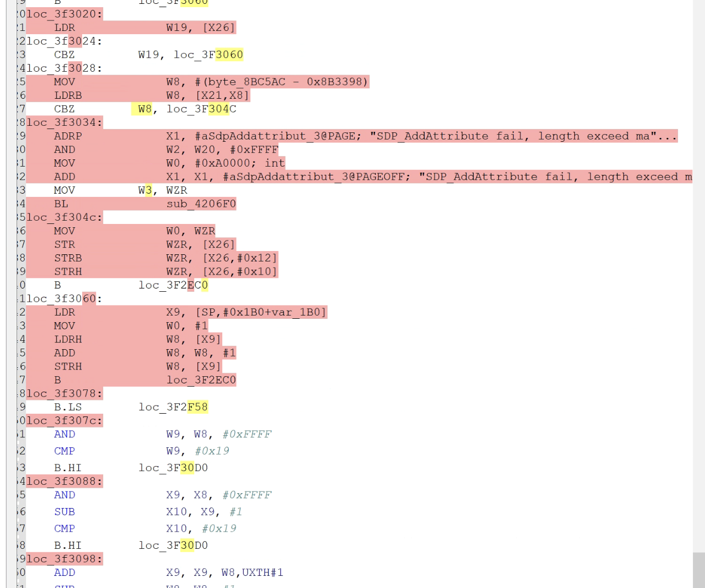This screenshot has height=588, width=705.
Task: Select the LDRH W8, [X9] instruction
Action: (x=138, y=339)
